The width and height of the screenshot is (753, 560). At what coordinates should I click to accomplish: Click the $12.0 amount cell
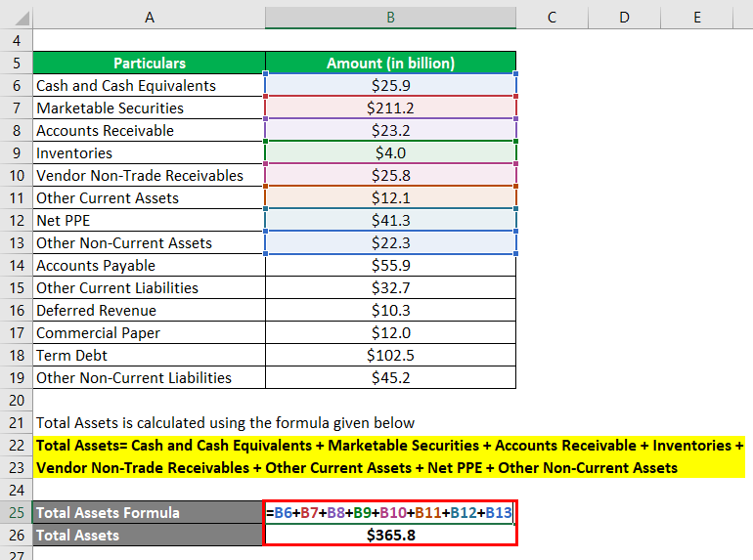pyautogui.click(x=390, y=332)
